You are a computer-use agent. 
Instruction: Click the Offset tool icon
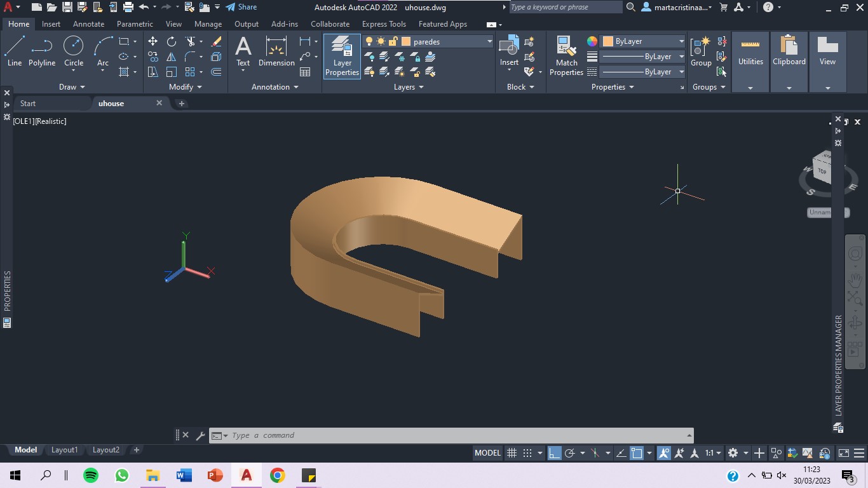pyautogui.click(x=216, y=72)
